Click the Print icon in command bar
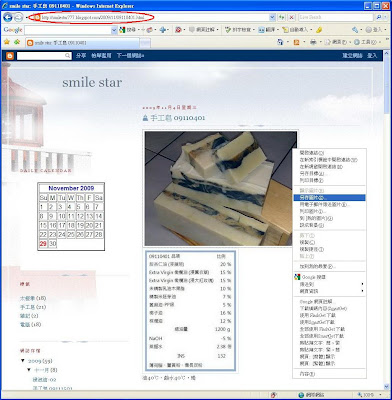 point(313,42)
